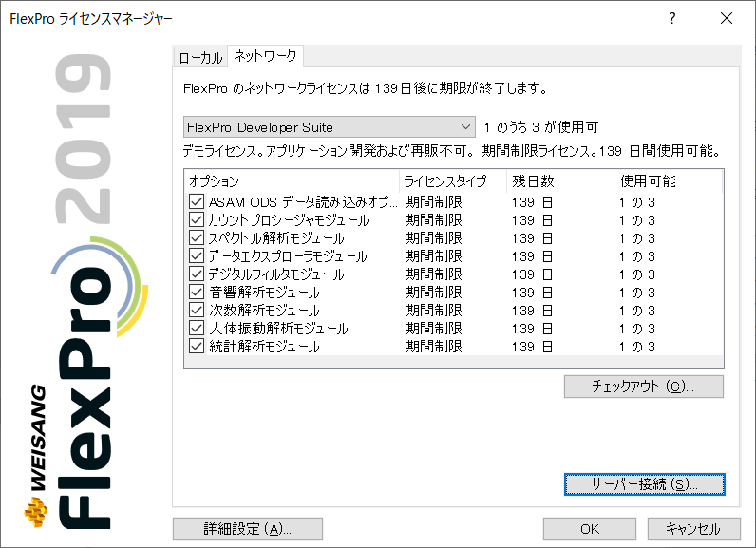Viewport: 756px width, 548px height.
Task: Click 1 の 3 in 人体振動解析モジュール row
Action: pos(637,329)
